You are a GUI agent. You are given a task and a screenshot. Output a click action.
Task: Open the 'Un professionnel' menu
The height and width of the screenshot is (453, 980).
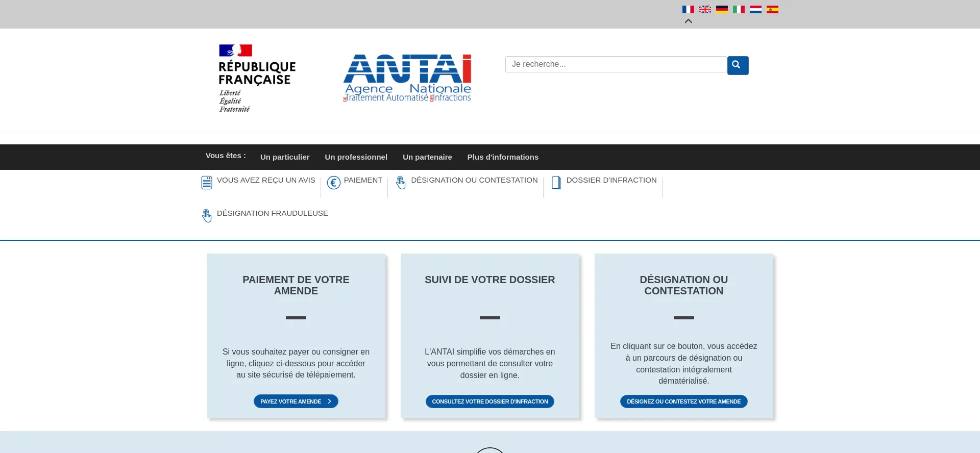pyautogui.click(x=356, y=157)
